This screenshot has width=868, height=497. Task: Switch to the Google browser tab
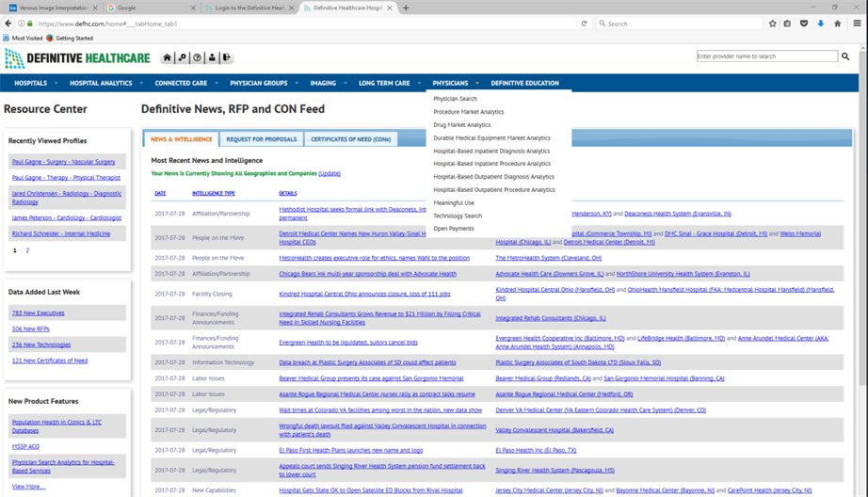point(150,8)
